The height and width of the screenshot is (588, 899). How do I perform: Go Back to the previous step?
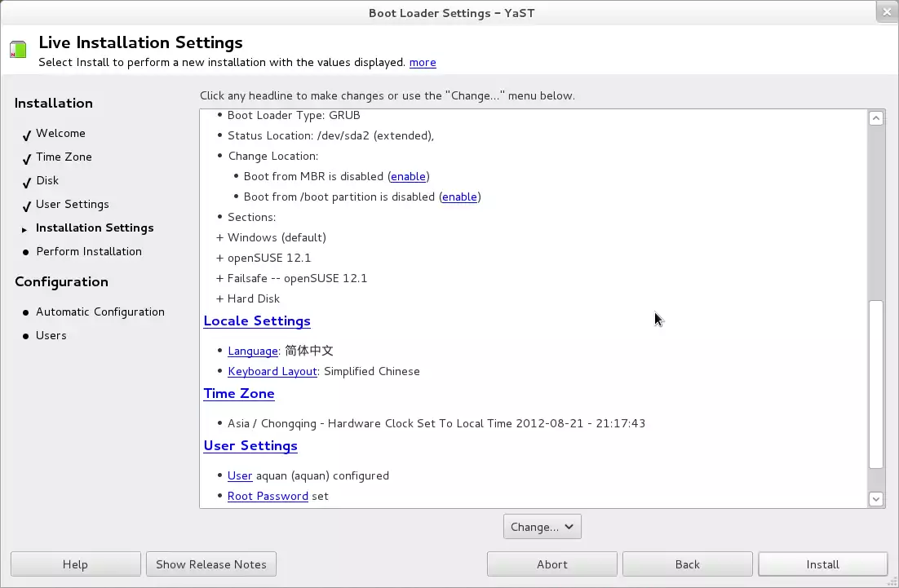click(687, 564)
